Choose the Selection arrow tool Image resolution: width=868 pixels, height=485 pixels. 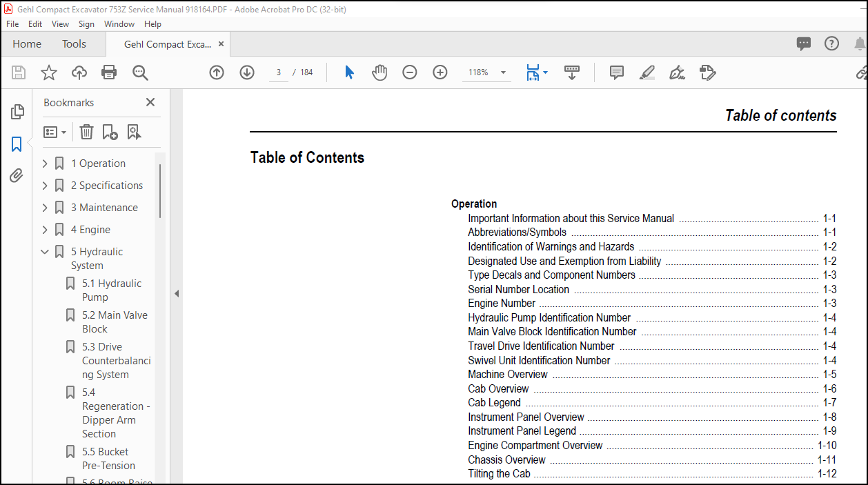click(x=349, y=72)
